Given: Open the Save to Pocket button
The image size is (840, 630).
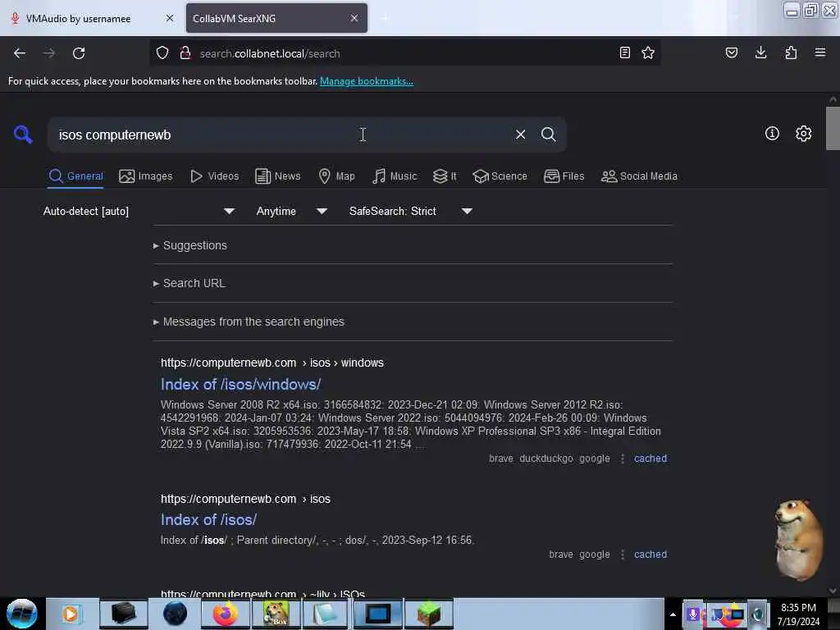Looking at the screenshot, I should point(732,52).
